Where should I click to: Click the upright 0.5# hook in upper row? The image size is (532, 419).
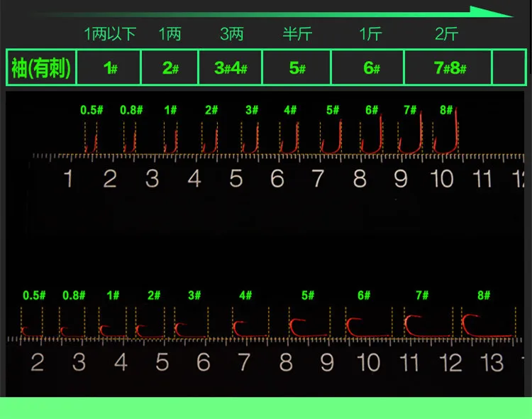[91, 140]
